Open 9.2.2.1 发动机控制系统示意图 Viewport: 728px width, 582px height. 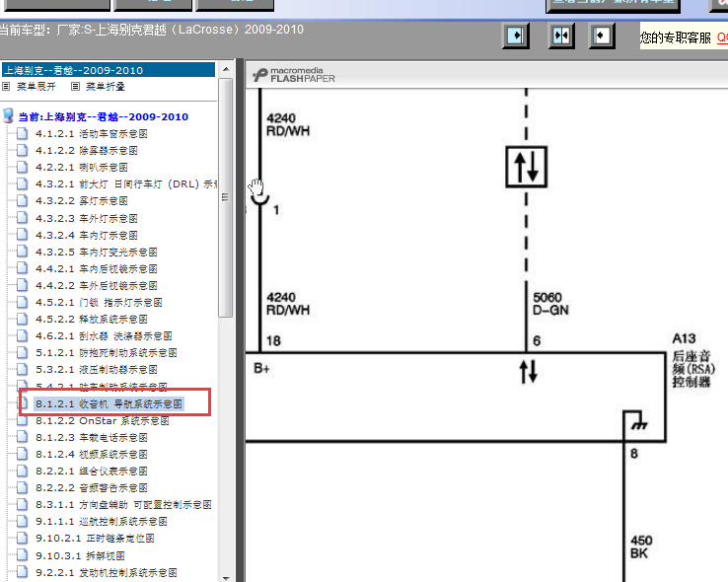tap(106, 573)
